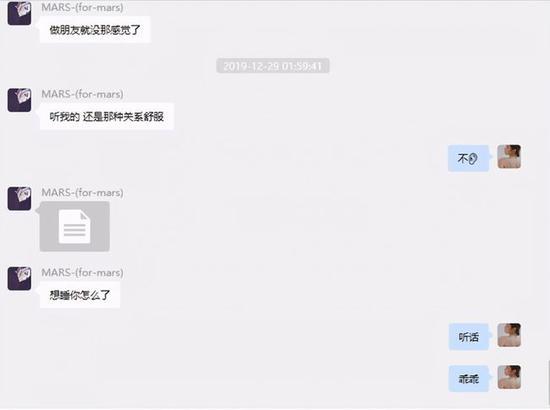Click MARS avatar beside the file attachment
The height and width of the screenshot is (410, 550).
tap(19, 199)
